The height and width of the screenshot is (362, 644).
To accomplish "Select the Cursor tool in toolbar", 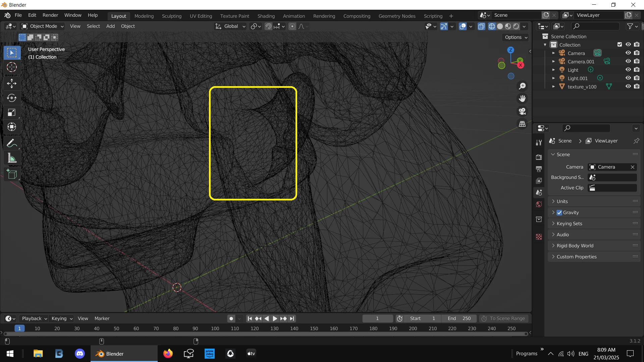I will coord(12,67).
